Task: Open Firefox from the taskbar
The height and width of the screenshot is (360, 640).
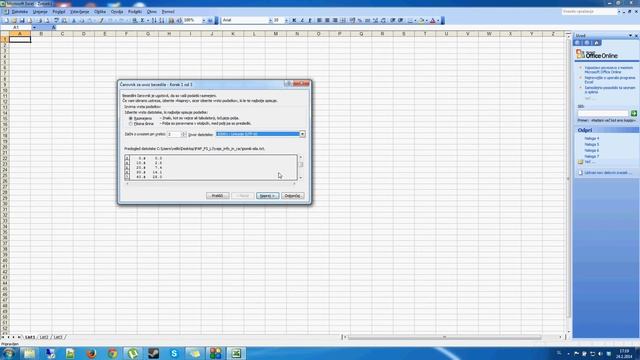Action: (x=91, y=353)
